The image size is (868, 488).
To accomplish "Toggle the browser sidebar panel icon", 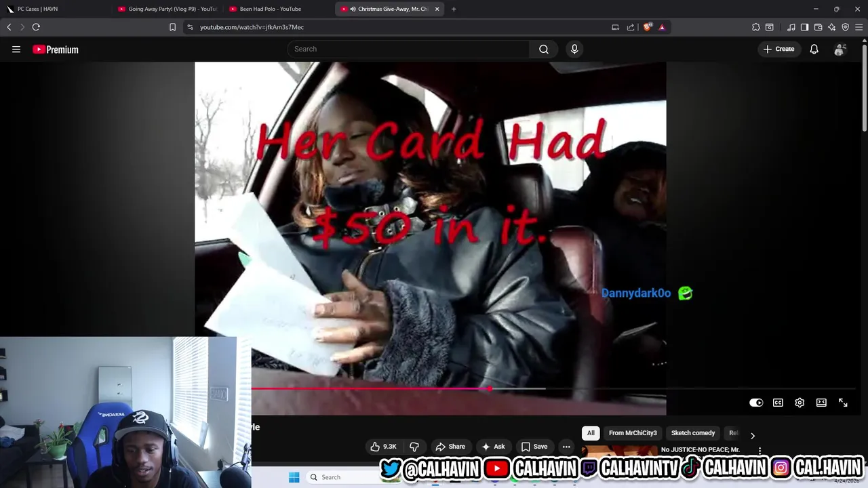I will tap(804, 27).
